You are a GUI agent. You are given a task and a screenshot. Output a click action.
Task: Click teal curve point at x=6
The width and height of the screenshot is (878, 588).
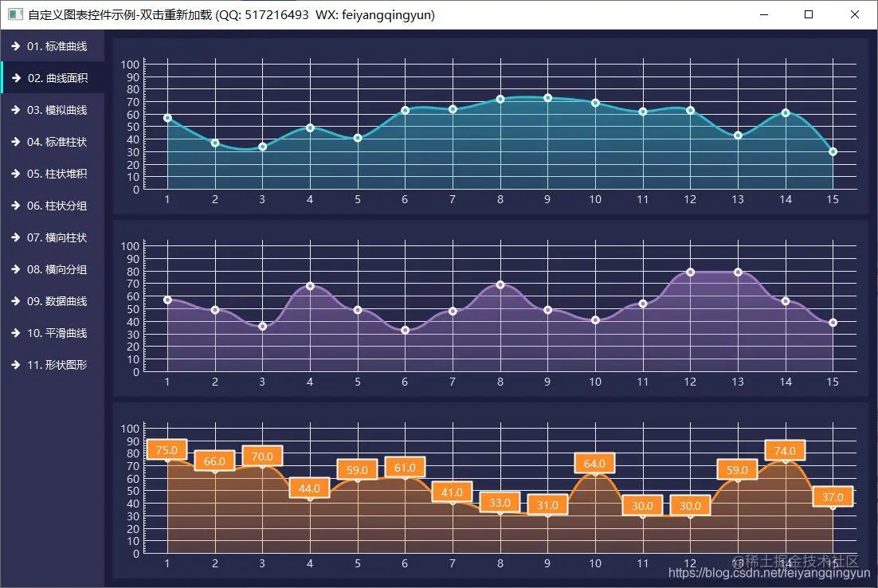406,110
